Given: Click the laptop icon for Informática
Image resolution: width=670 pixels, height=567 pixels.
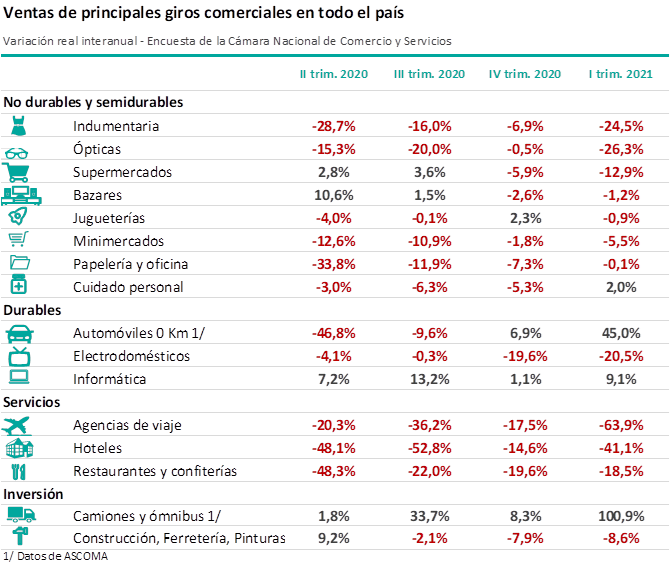Looking at the screenshot, I should (x=19, y=377).
